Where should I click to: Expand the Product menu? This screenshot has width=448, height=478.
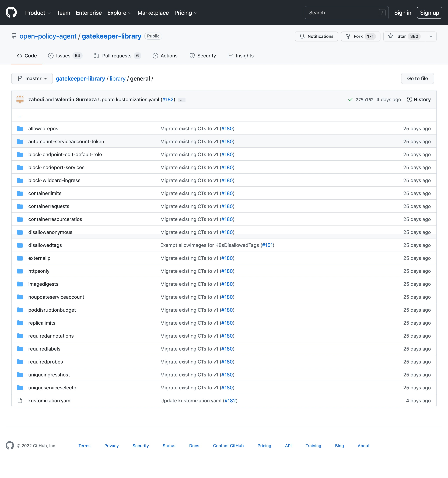[38, 13]
